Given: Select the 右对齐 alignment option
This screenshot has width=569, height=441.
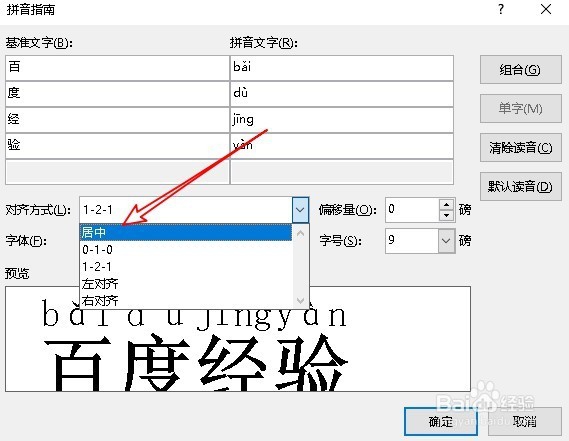Looking at the screenshot, I should tap(185, 300).
